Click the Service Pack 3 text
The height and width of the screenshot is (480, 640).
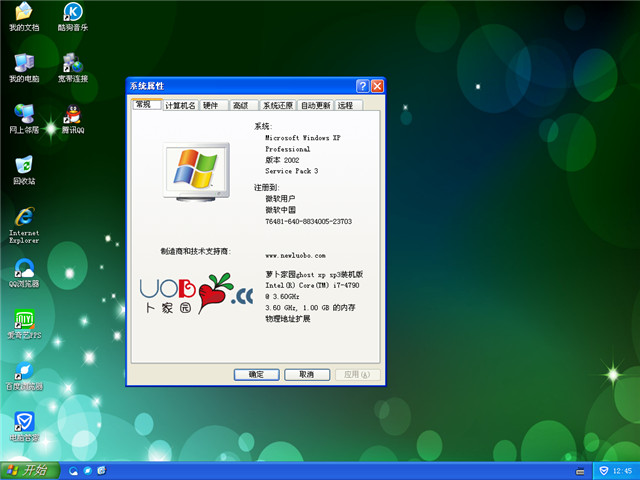pos(291,171)
